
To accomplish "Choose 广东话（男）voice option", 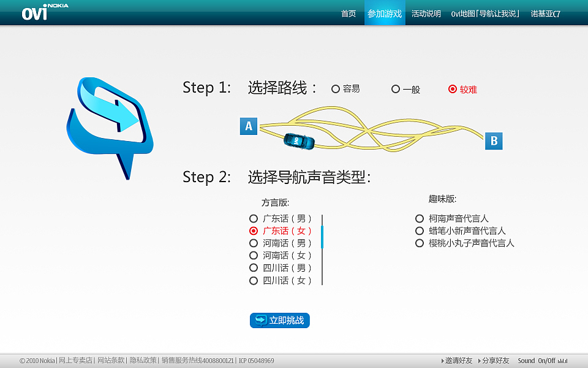I will (253, 218).
